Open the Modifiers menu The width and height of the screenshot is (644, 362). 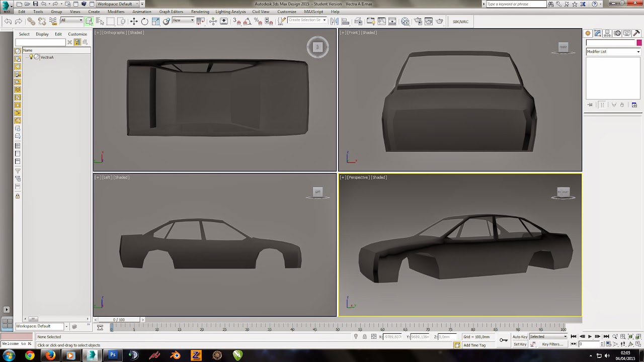click(116, 12)
